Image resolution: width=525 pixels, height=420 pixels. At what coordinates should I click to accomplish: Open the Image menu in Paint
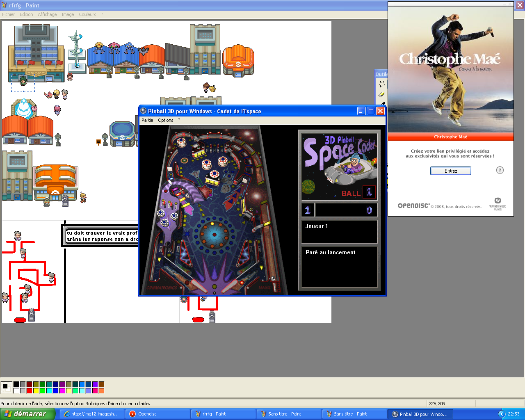pos(68,14)
